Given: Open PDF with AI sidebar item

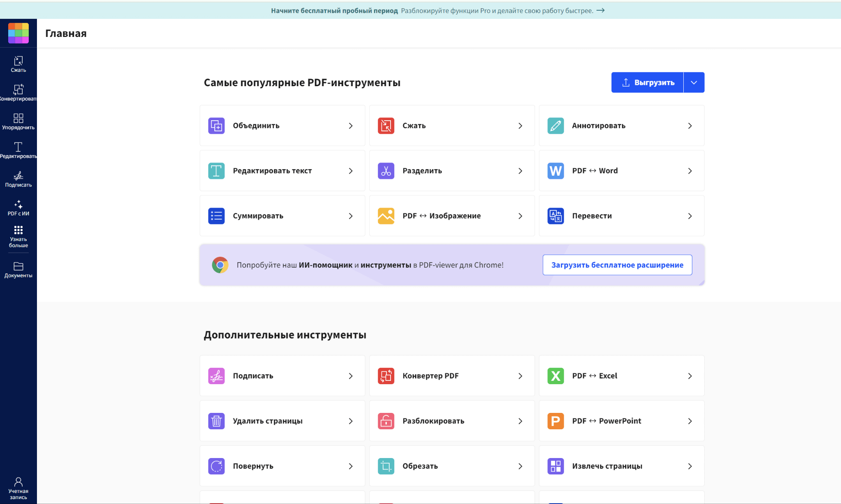Looking at the screenshot, I should [18, 208].
